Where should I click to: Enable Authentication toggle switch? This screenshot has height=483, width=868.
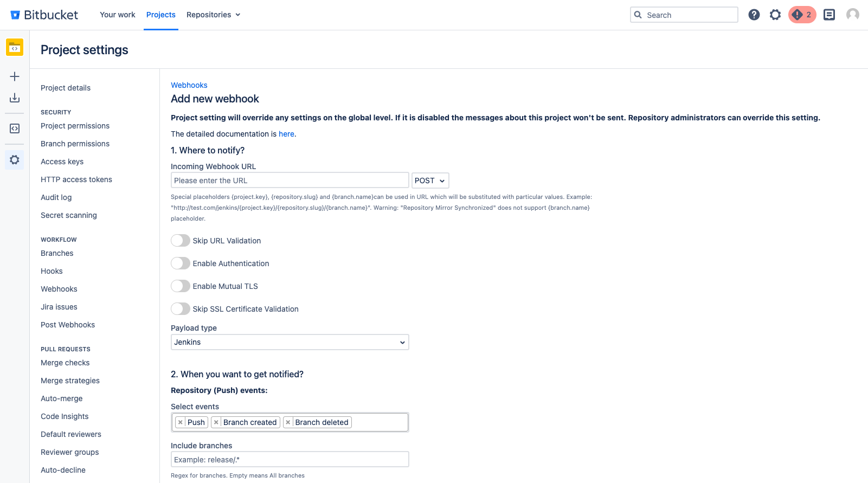[181, 263]
